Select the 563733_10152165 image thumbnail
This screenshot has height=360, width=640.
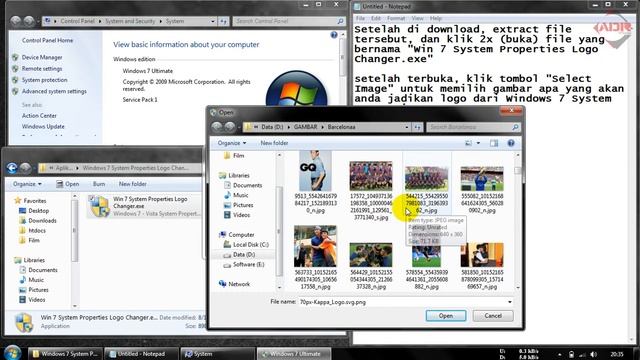point(315,246)
